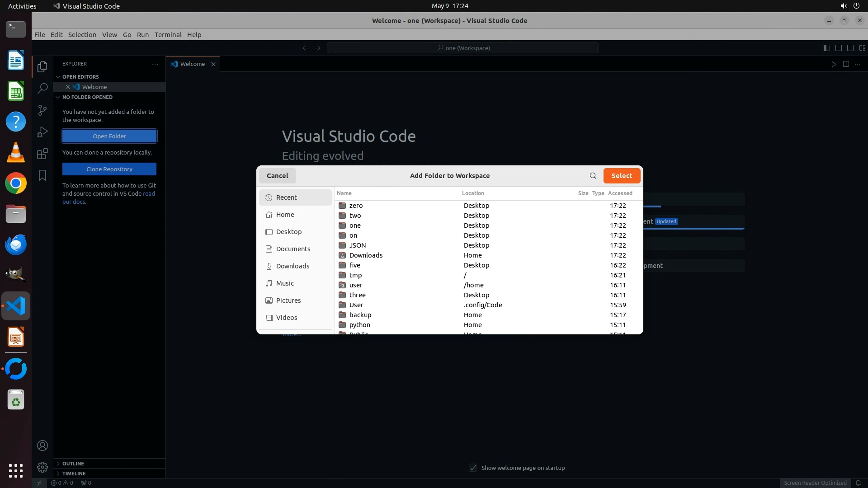Expand the Timeline section

coord(74,474)
